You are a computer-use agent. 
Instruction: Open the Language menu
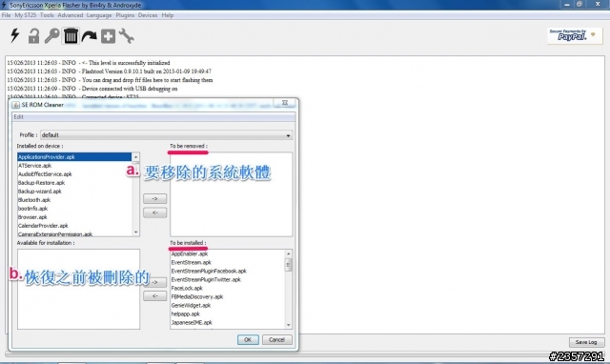[x=99, y=15]
